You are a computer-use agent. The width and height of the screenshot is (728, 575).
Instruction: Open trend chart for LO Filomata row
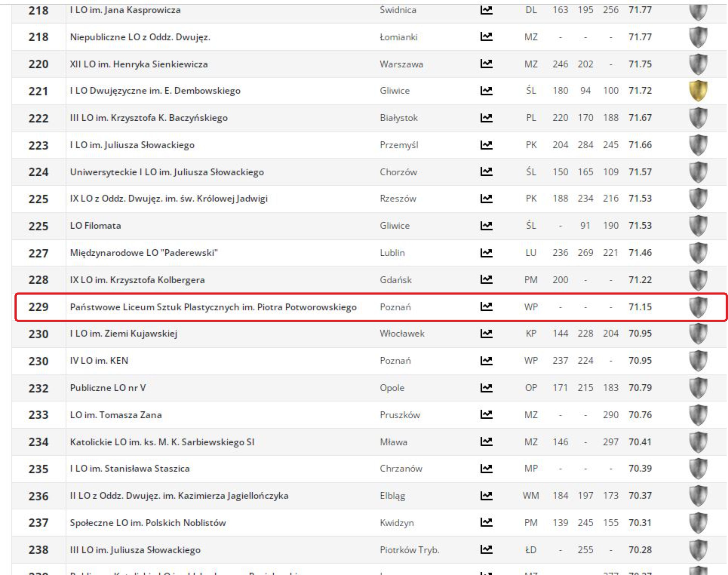(x=486, y=225)
